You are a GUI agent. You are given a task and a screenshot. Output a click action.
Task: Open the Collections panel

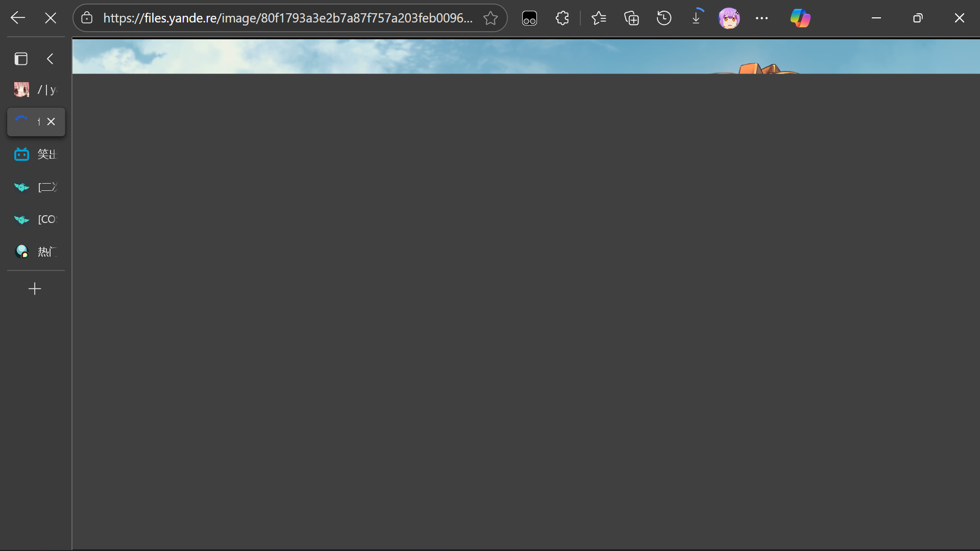[x=631, y=18]
